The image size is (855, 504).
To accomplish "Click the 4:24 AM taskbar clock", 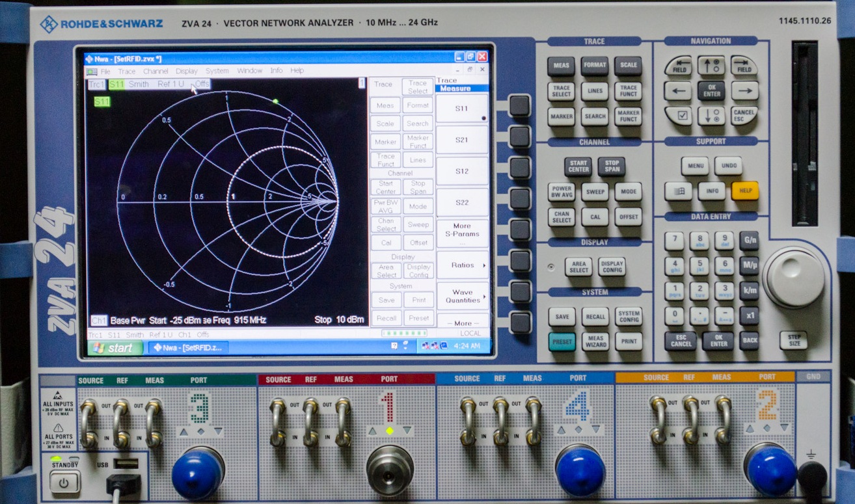I will click(467, 346).
